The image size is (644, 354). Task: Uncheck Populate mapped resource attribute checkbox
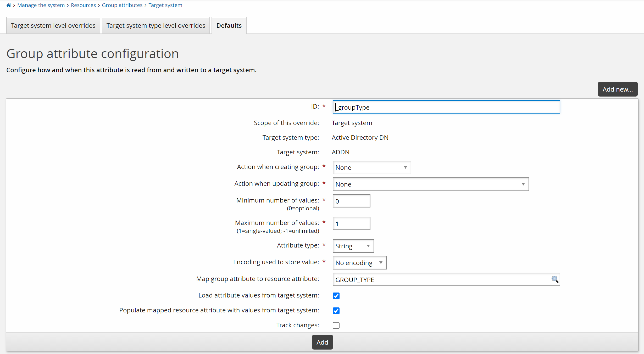336,311
